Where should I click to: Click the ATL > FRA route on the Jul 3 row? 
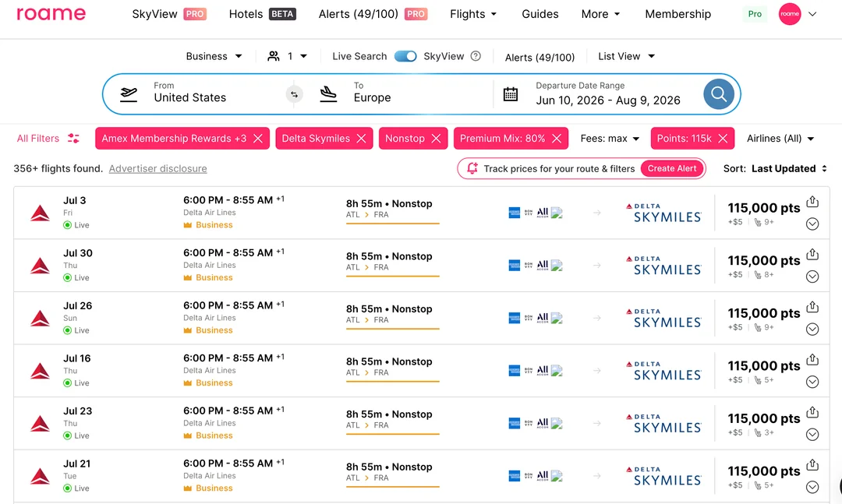pyautogui.click(x=367, y=215)
